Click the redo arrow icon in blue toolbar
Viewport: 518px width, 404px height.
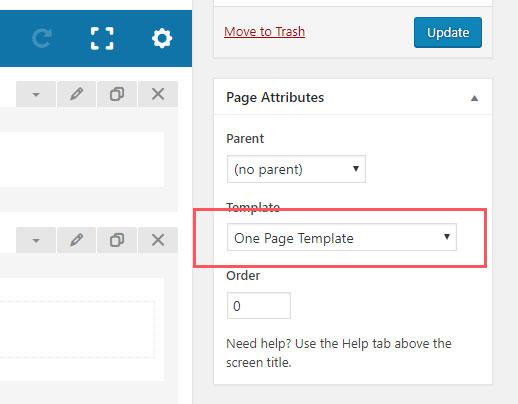(x=42, y=38)
